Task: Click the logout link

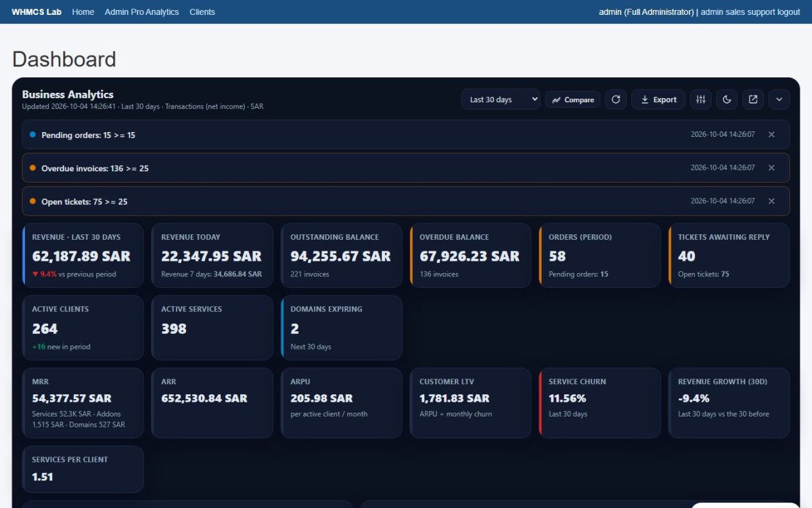Action: pos(789,12)
